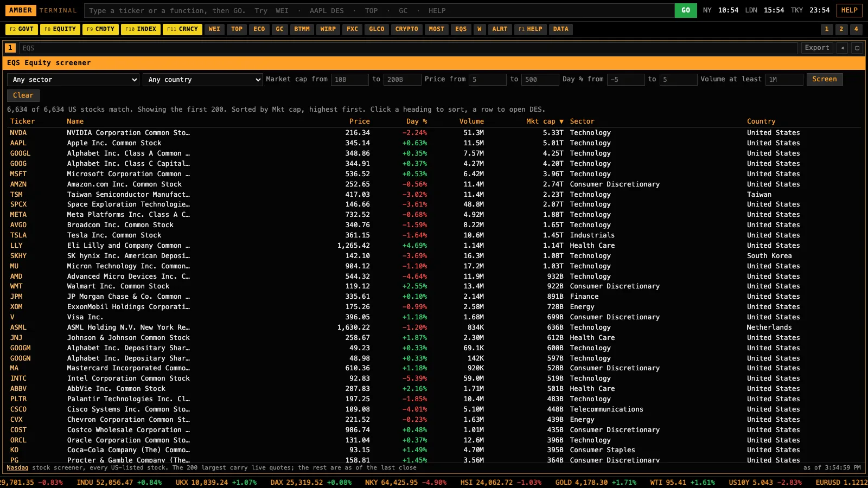Open the DATA shortcut in the toolbar

(x=561, y=29)
